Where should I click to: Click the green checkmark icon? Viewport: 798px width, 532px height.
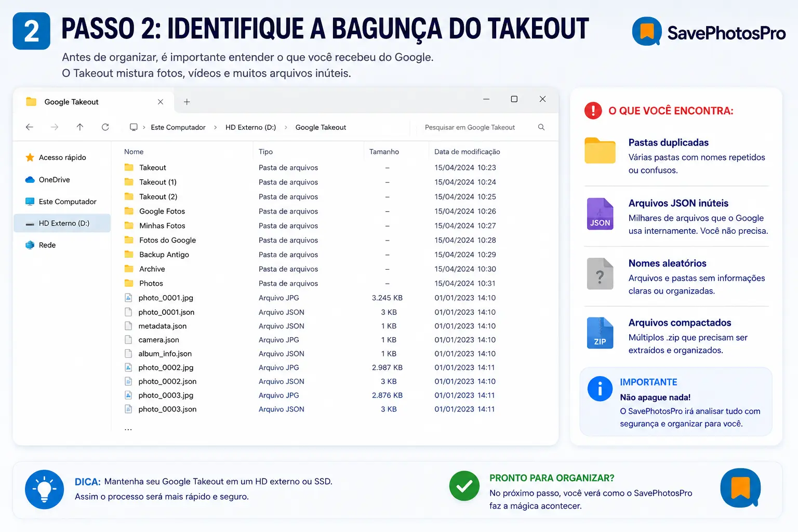click(464, 486)
